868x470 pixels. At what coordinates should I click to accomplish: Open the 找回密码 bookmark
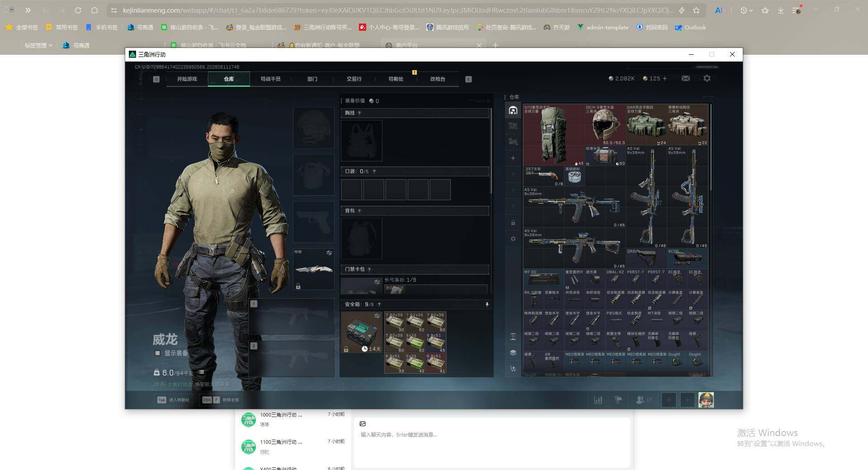click(x=652, y=27)
